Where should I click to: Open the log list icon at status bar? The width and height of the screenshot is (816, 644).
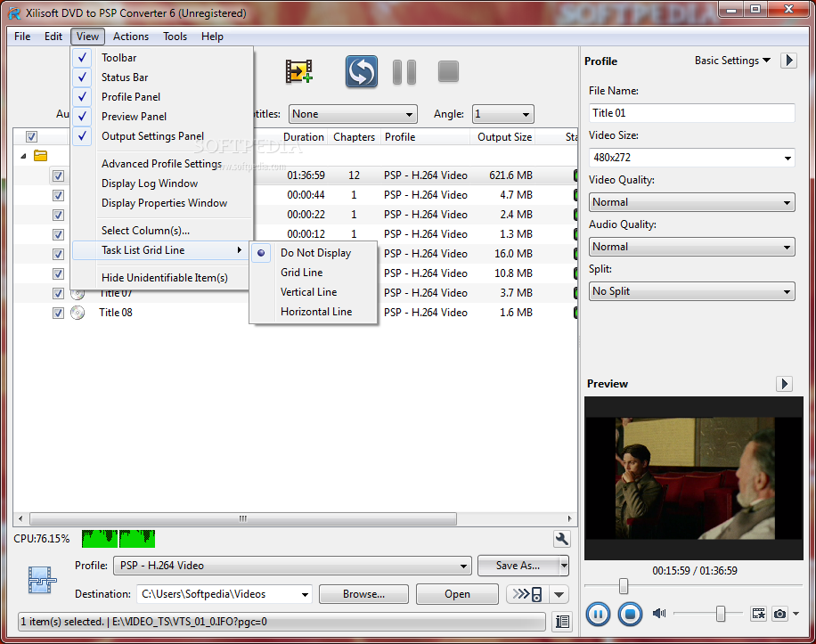click(562, 622)
